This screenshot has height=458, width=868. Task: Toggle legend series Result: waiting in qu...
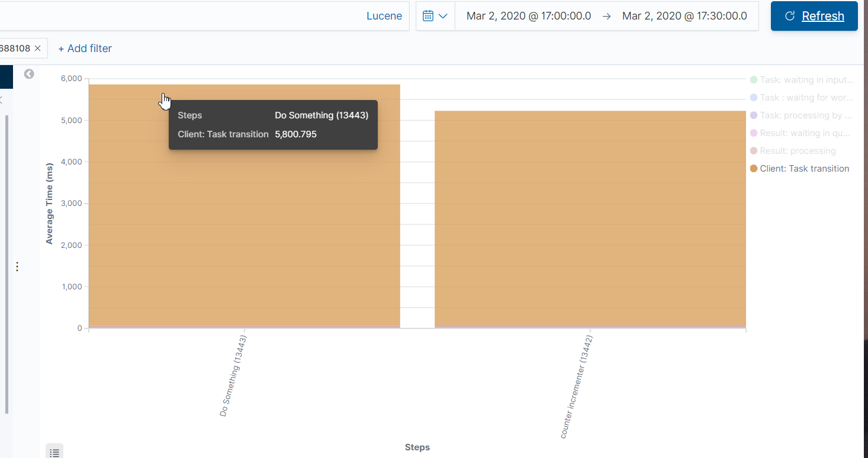(806, 133)
